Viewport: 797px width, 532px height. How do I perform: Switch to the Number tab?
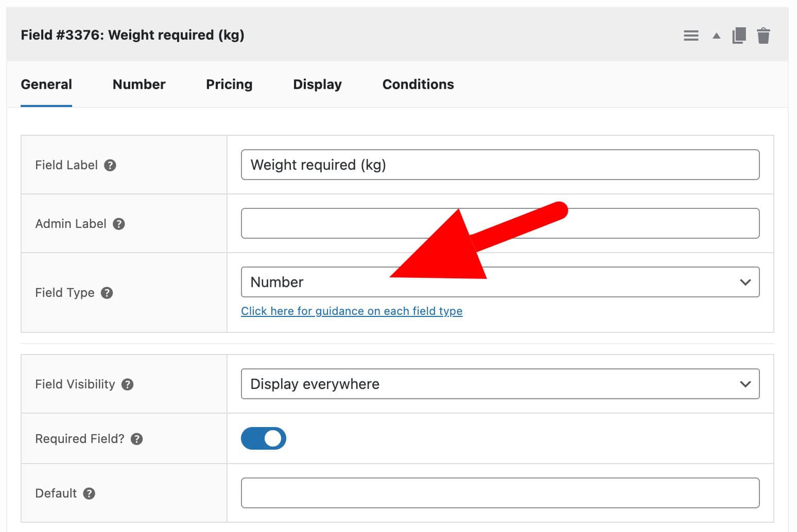click(138, 84)
